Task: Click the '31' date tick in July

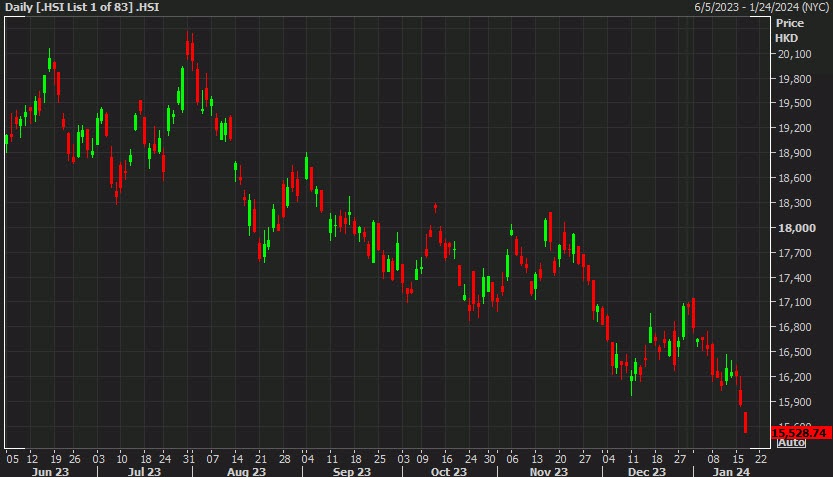Action: pyautogui.click(x=188, y=457)
